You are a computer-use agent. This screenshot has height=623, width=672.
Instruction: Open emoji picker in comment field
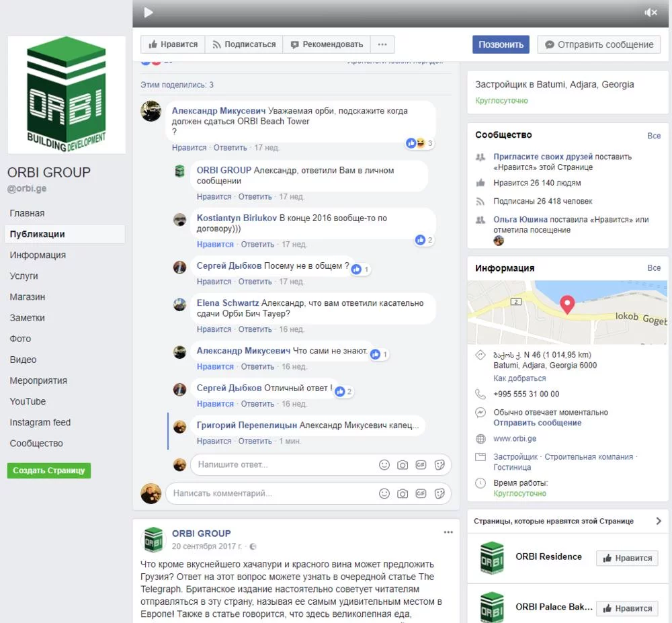(x=384, y=493)
